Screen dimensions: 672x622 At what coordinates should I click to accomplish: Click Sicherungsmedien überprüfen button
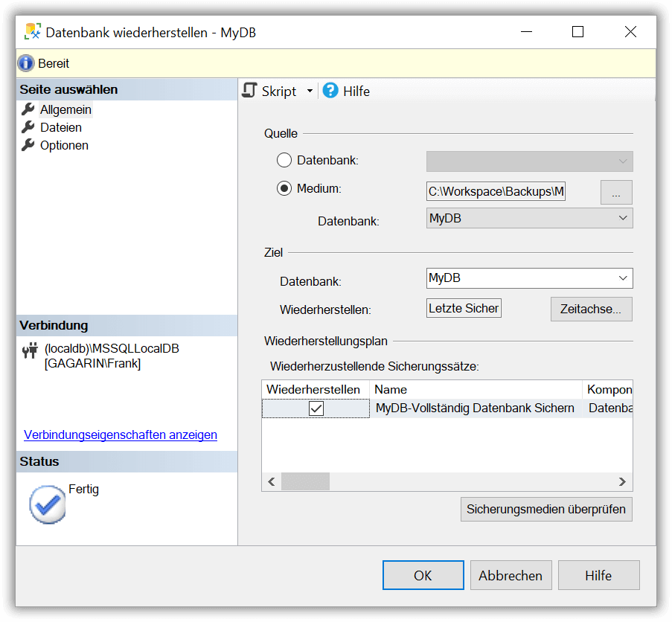546,509
